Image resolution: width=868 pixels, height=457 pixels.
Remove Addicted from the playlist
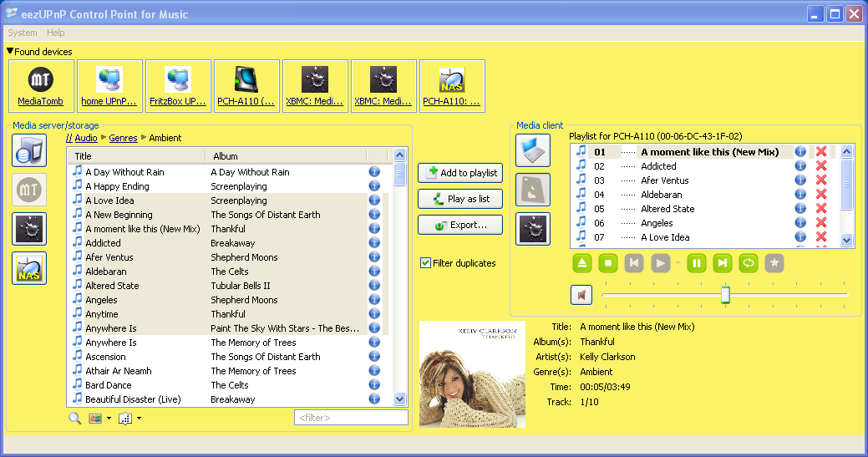821,165
